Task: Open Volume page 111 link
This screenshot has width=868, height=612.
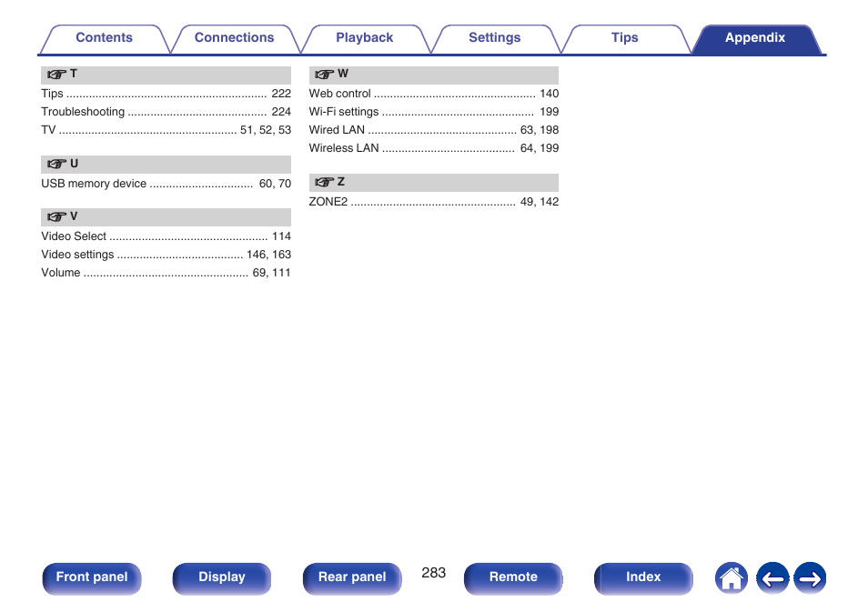Action: [281, 273]
